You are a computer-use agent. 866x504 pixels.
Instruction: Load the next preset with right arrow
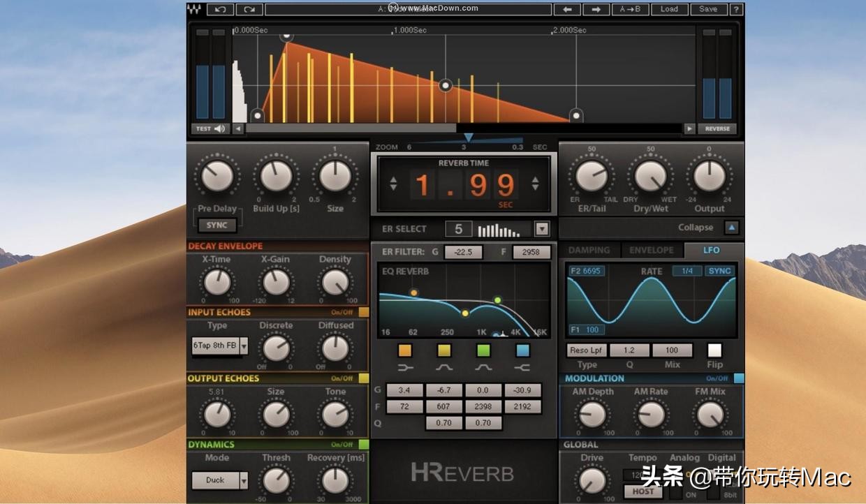point(596,9)
